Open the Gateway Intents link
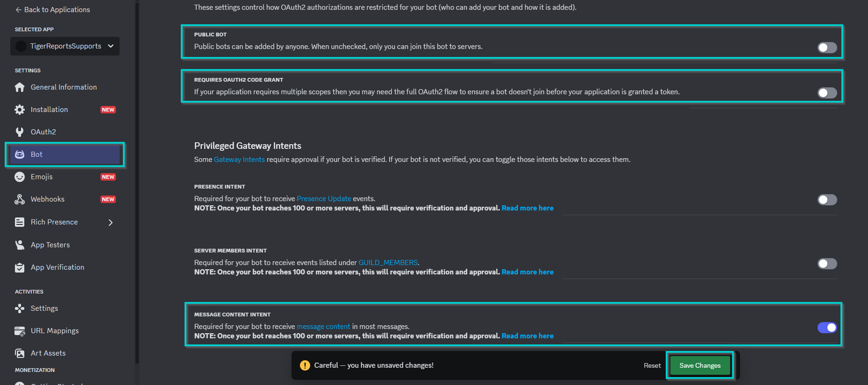Image resolution: width=868 pixels, height=385 pixels. [239, 160]
